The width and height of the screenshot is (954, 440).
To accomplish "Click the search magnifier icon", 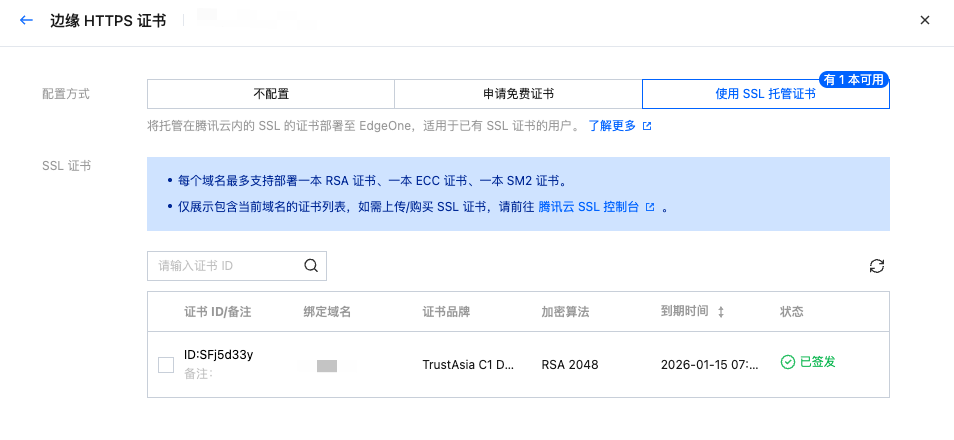I will (x=310, y=266).
